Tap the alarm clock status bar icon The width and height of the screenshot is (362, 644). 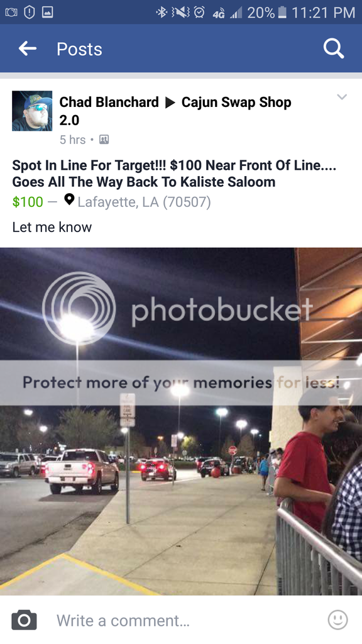coord(199,13)
